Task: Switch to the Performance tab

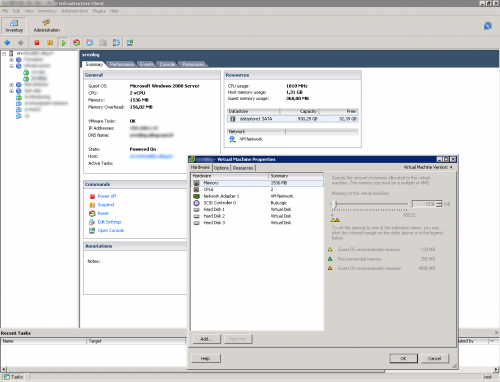Action: pyautogui.click(x=122, y=64)
